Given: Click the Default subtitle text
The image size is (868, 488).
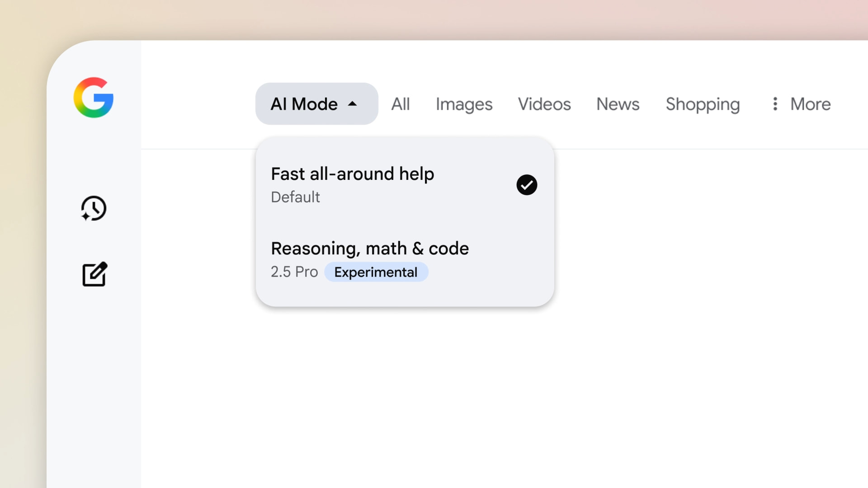Looking at the screenshot, I should coord(295,197).
